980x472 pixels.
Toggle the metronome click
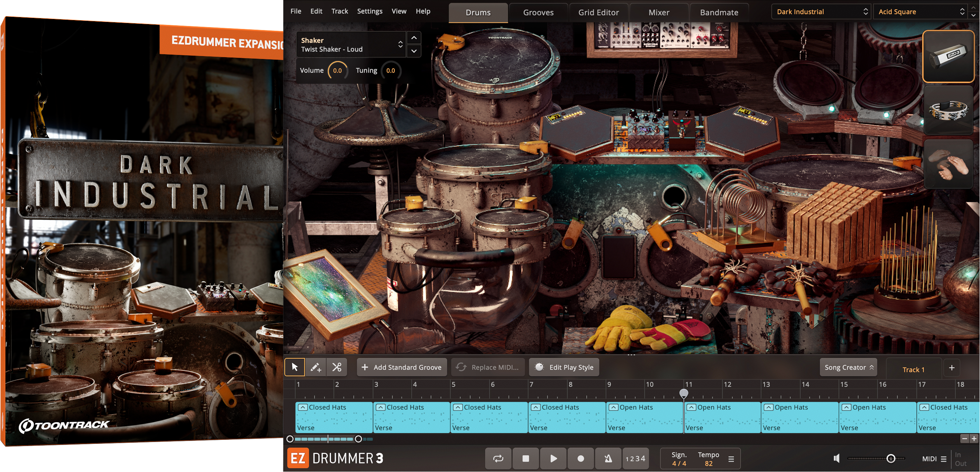608,459
